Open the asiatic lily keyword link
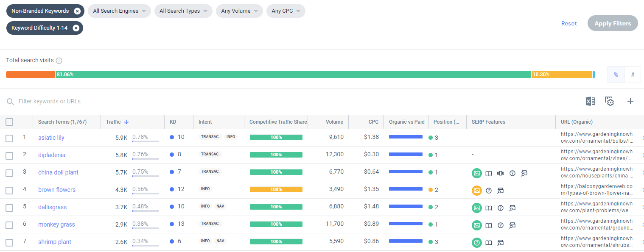The width and height of the screenshot is (644, 252). 51,138
